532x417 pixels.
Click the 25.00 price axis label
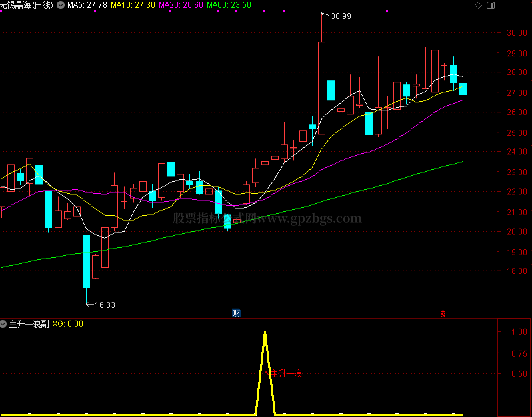tap(517, 133)
